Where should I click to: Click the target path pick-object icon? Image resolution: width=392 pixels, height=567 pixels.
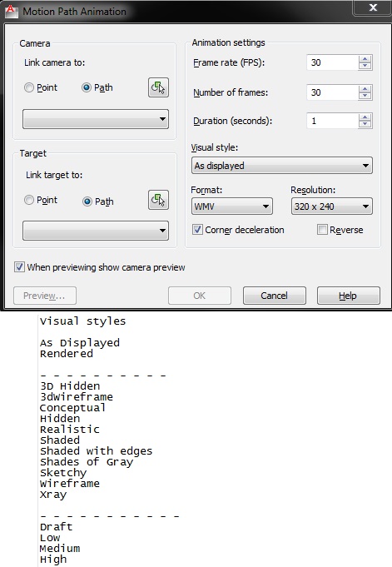(158, 200)
